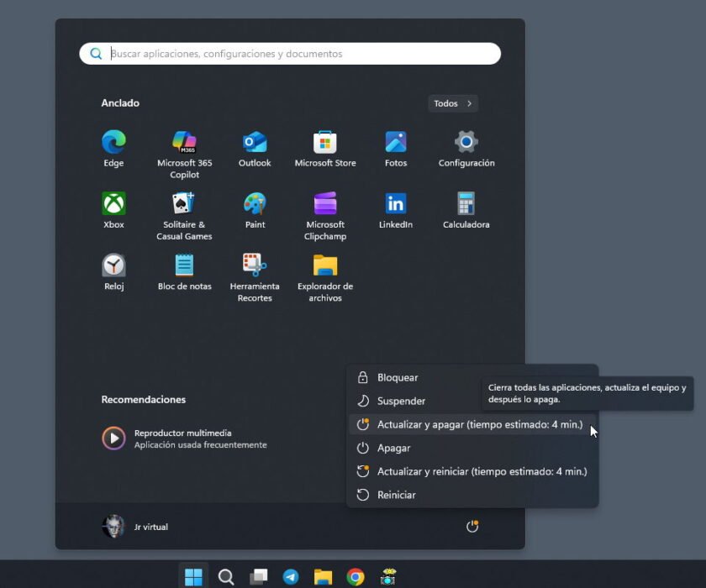Click the Jr virtual user account
The height and width of the screenshot is (588, 706).
(x=136, y=526)
